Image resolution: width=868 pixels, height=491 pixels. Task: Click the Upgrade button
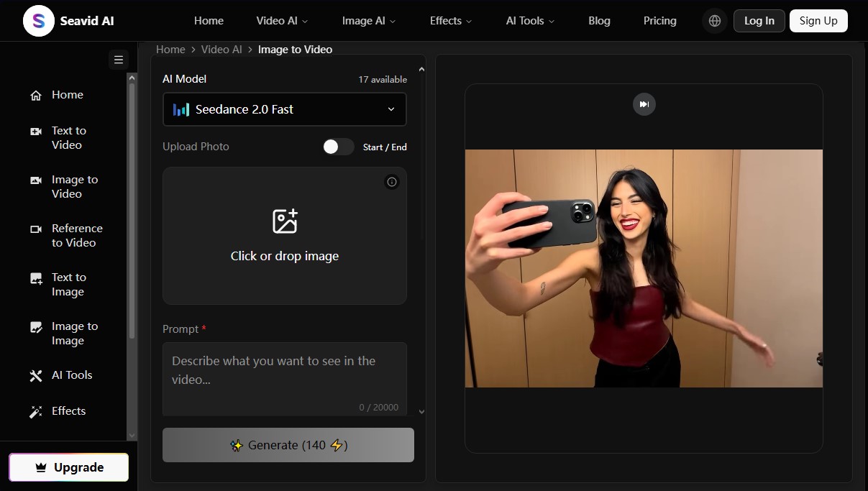pos(69,467)
